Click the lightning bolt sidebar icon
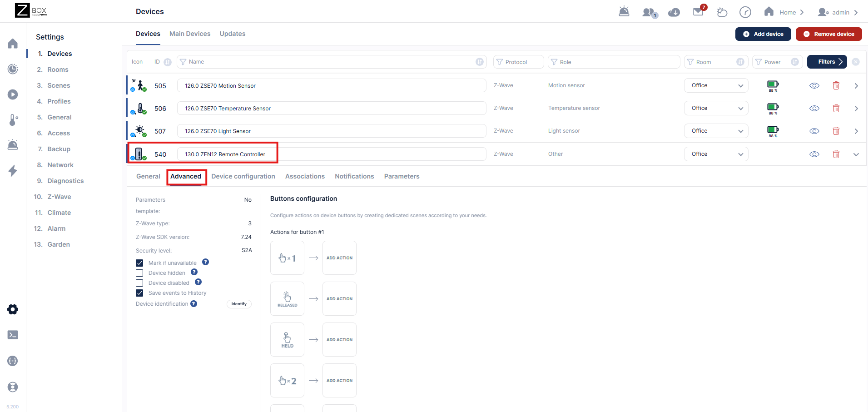 point(13,171)
